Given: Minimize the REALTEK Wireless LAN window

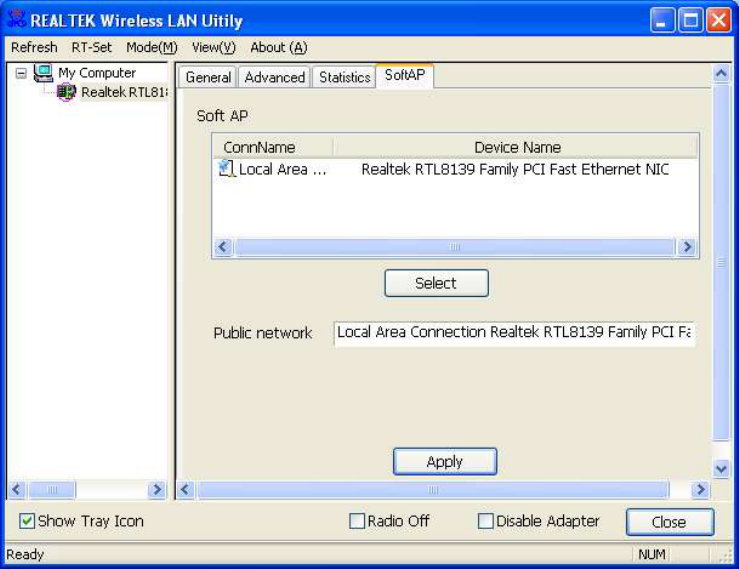Looking at the screenshot, I should pyautogui.click(x=662, y=20).
